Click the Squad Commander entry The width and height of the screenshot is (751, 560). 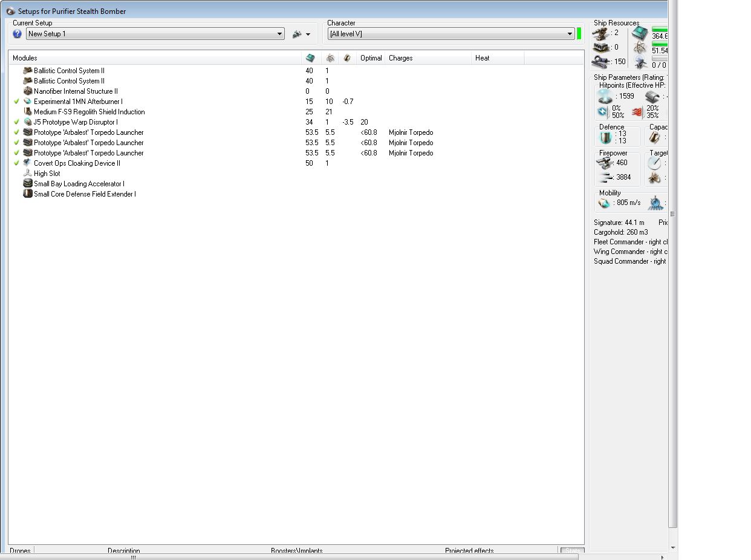point(630,261)
